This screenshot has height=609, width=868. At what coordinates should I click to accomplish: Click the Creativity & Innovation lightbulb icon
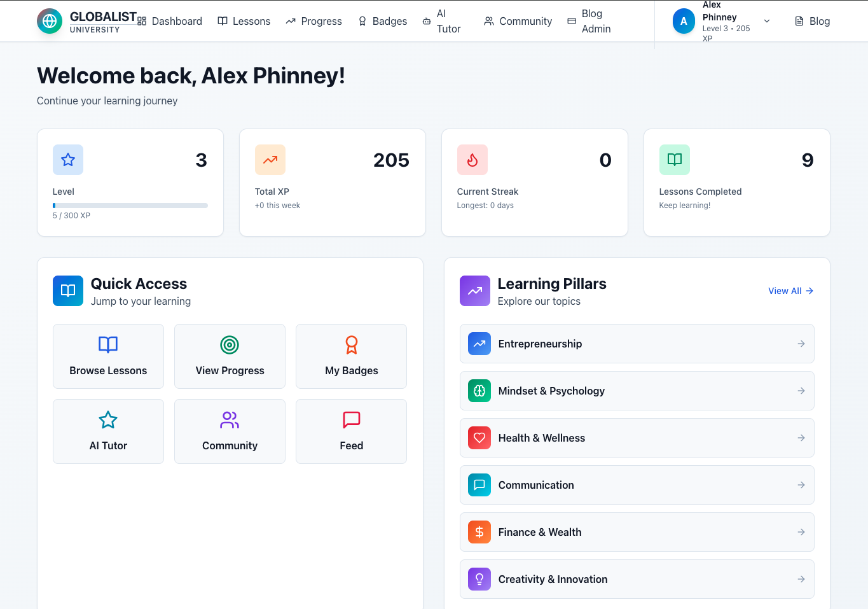(479, 579)
